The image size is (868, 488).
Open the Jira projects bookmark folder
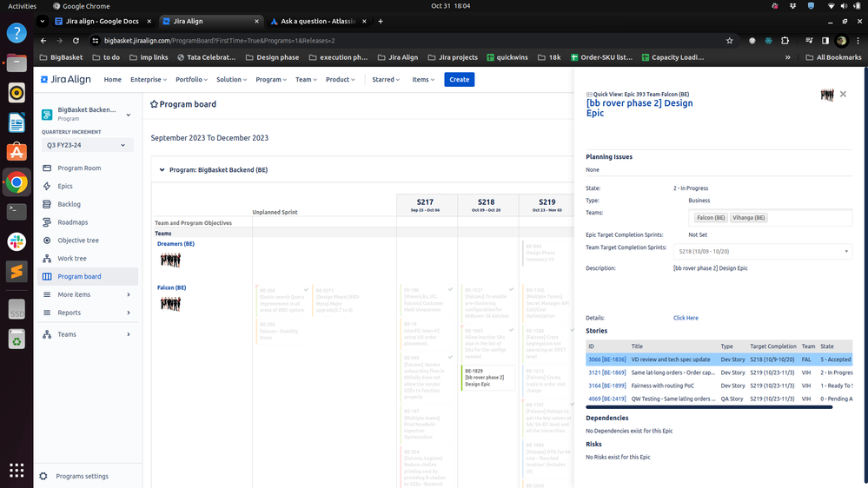point(453,57)
